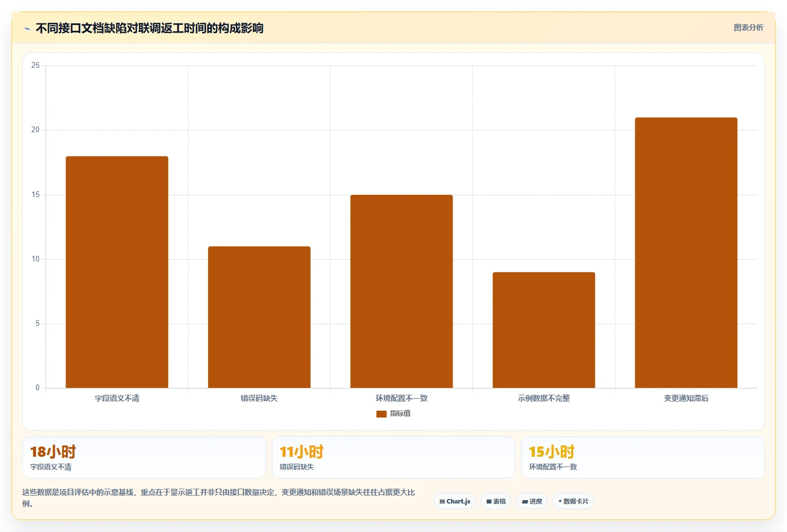Select the 11小时 data card
Viewport: 787px width, 532px height.
393,457
